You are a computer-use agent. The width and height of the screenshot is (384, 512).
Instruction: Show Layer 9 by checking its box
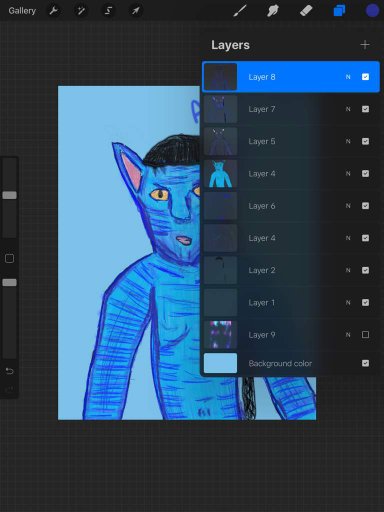[x=365, y=335]
